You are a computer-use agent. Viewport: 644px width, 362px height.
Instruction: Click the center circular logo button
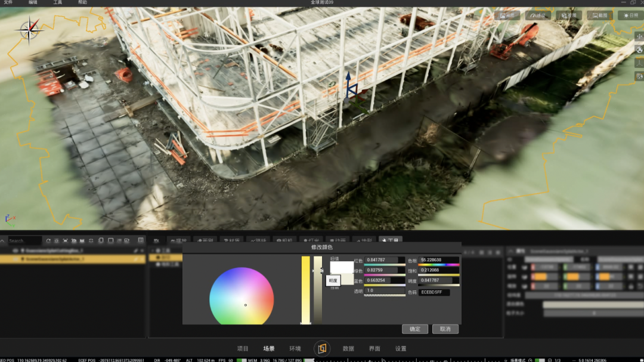(x=322, y=348)
